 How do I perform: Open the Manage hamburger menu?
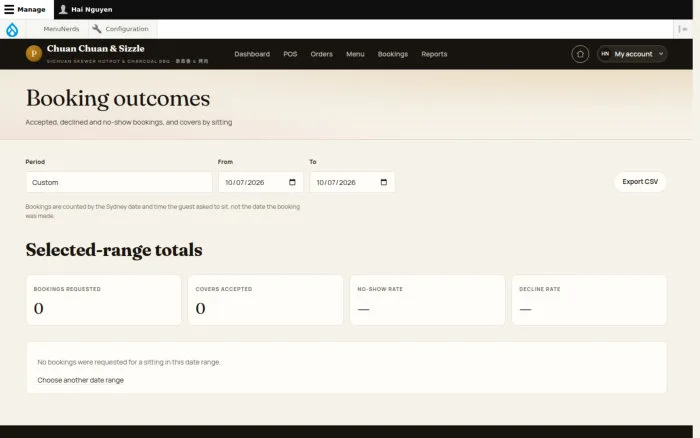(x=26, y=9)
